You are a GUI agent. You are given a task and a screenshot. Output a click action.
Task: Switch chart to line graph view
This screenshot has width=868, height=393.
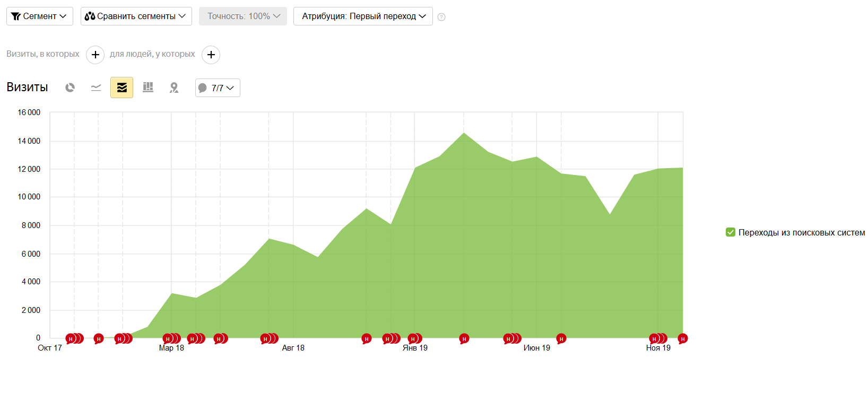pyautogui.click(x=96, y=88)
